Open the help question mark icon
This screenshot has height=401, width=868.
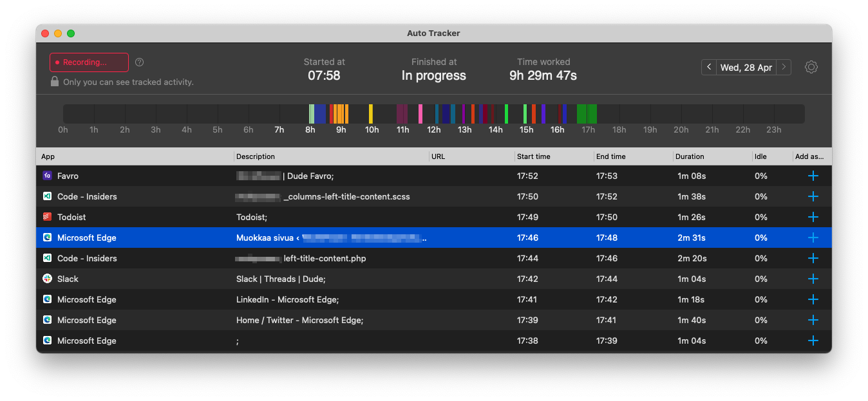coord(140,62)
